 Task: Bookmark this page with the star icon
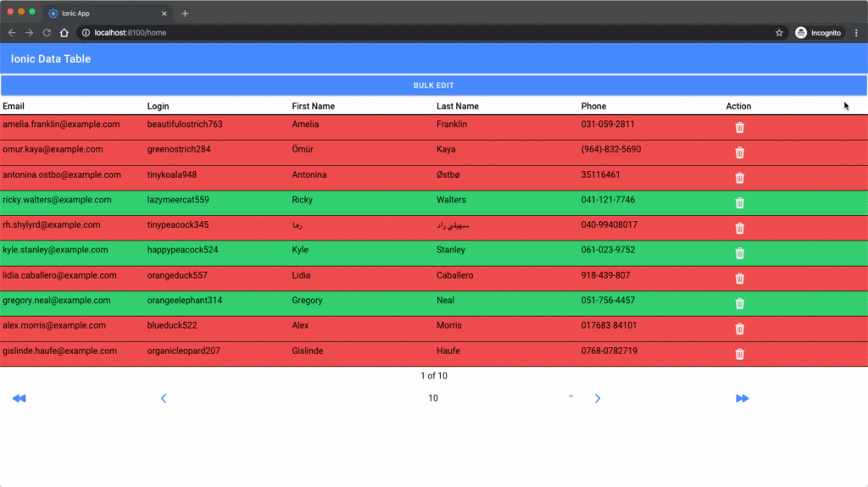click(779, 33)
